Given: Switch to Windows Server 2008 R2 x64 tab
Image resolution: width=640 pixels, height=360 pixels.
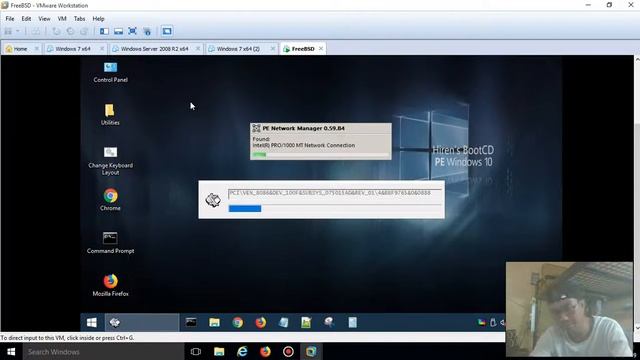Looking at the screenshot, I should click(154, 49).
